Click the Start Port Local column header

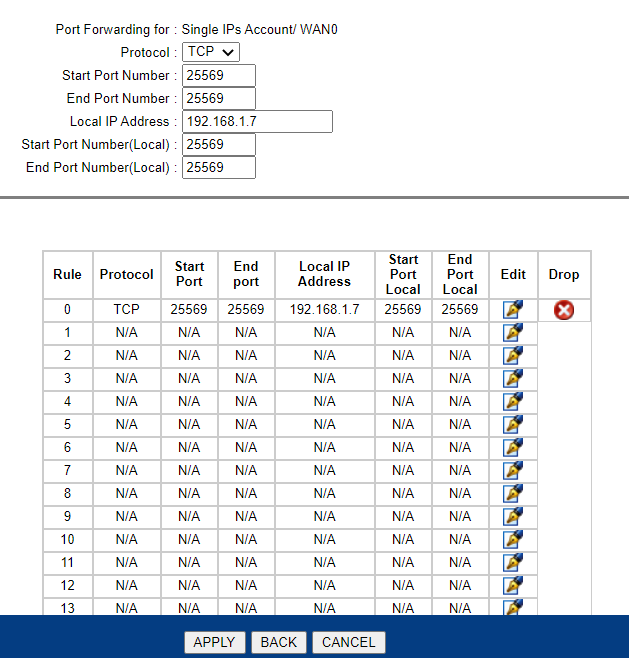pyautogui.click(x=403, y=274)
